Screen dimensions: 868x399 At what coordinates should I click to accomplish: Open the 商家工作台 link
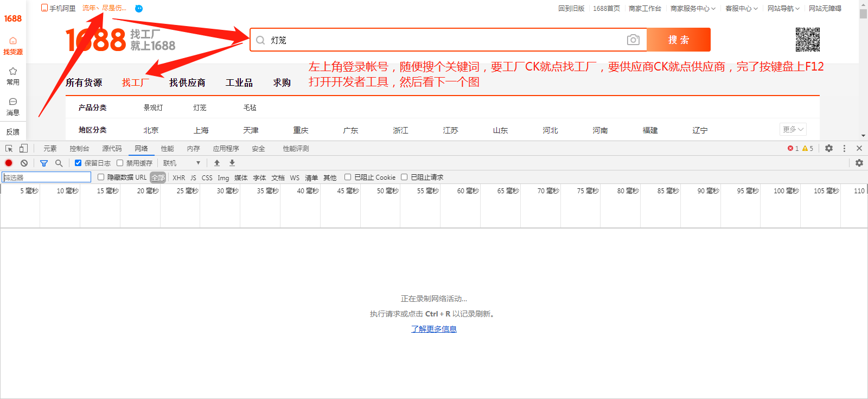point(645,9)
